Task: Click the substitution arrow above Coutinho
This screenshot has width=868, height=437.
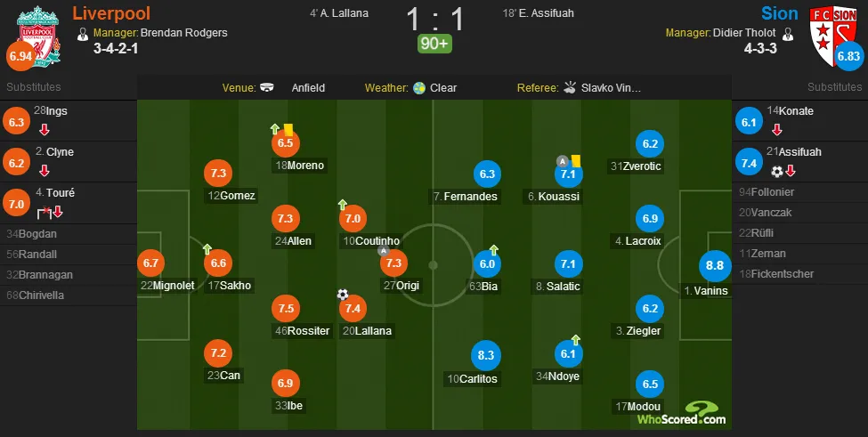Action: [342, 205]
